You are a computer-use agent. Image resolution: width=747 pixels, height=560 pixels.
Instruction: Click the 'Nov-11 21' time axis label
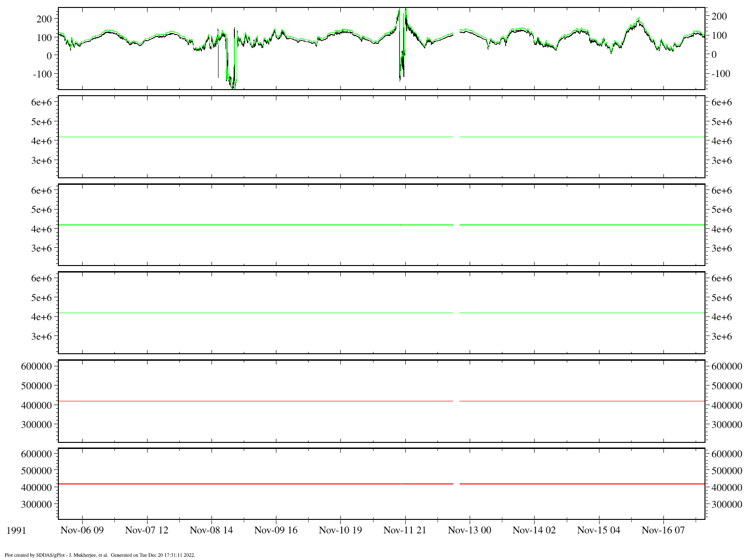click(405, 531)
